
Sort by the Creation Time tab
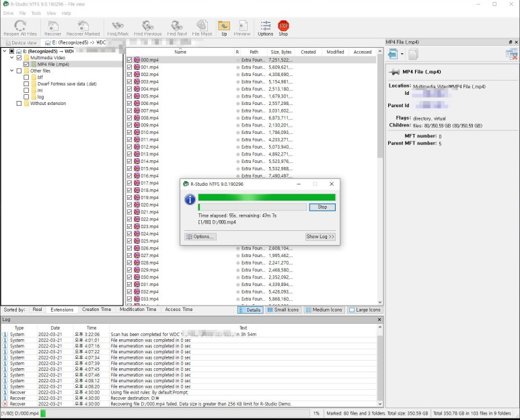tap(96, 310)
